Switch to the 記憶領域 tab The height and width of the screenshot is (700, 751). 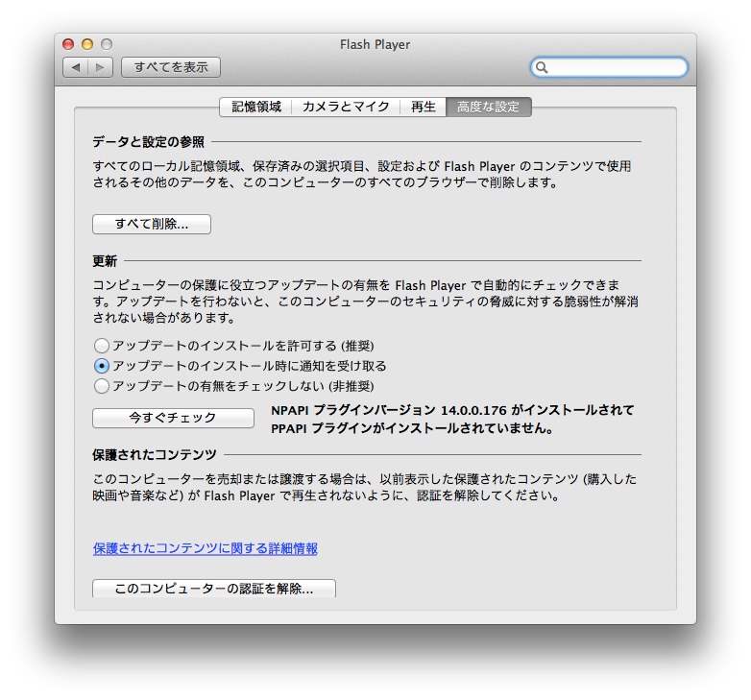[255, 107]
